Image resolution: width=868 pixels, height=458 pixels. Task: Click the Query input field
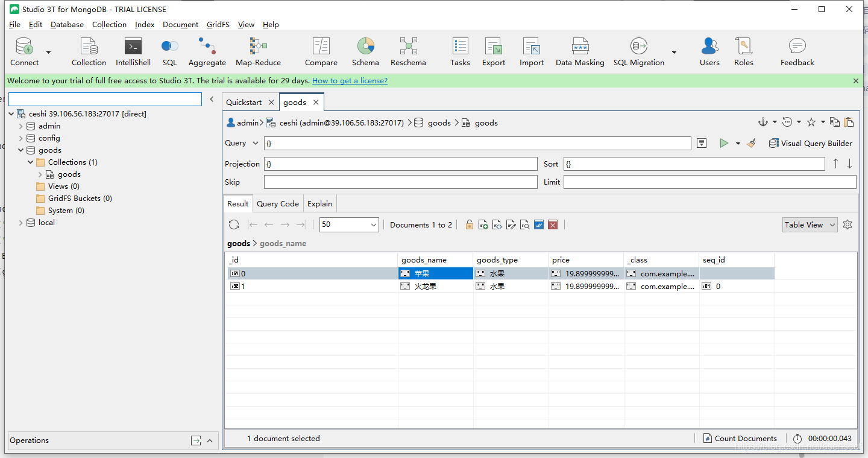477,143
